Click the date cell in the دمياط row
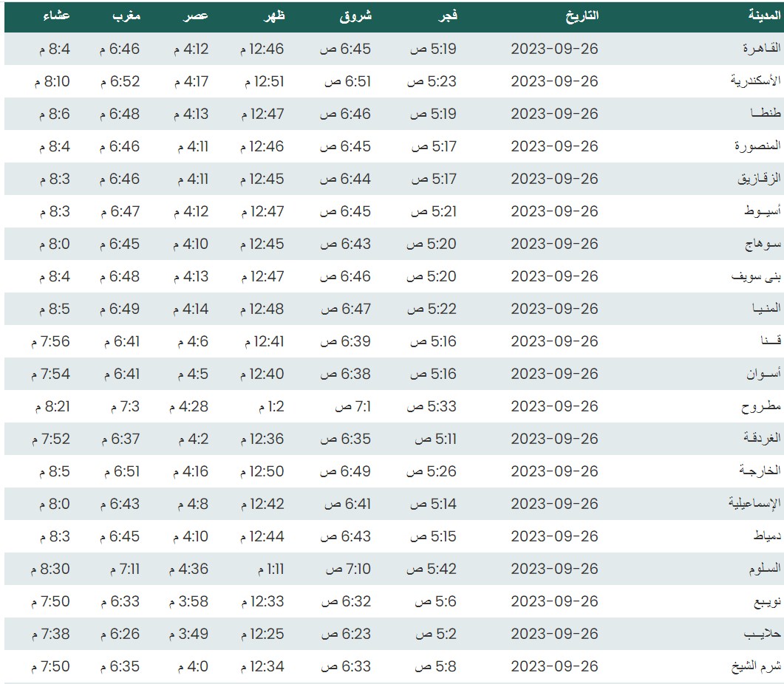This screenshot has width=784, height=684. click(x=553, y=536)
